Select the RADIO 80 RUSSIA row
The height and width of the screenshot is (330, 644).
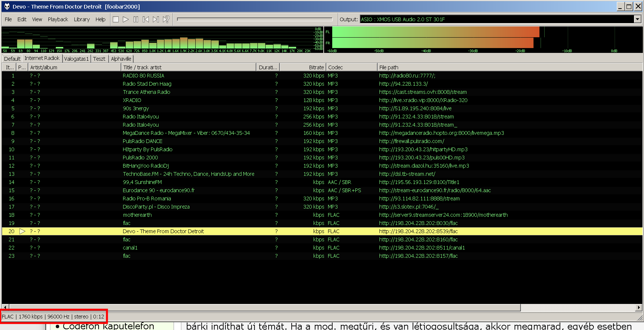coord(322,76)
